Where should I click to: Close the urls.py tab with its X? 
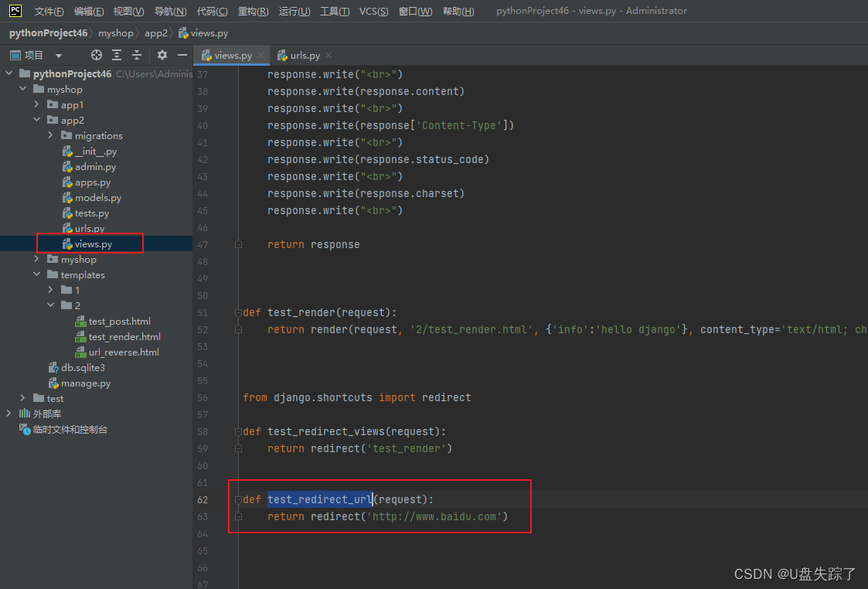328,55
